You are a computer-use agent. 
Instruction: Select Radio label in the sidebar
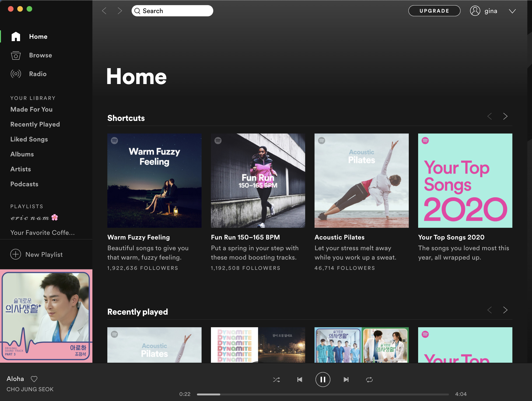click(38, 74)
